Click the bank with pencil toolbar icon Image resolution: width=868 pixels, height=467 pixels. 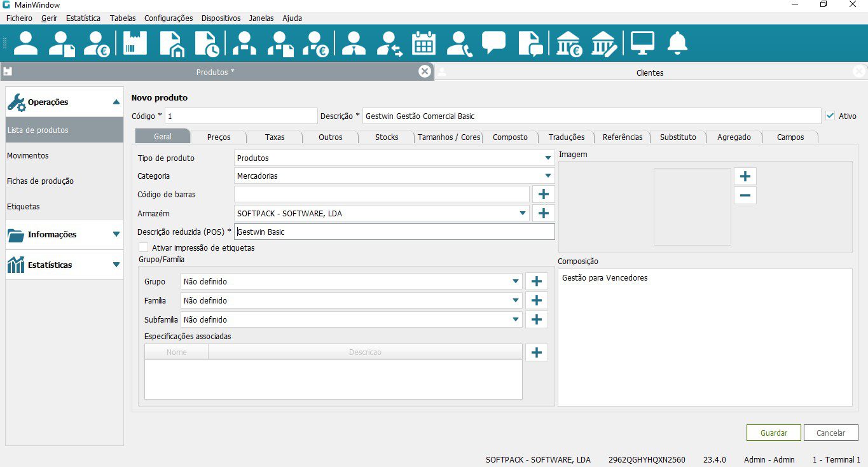(x=603, y=43)
